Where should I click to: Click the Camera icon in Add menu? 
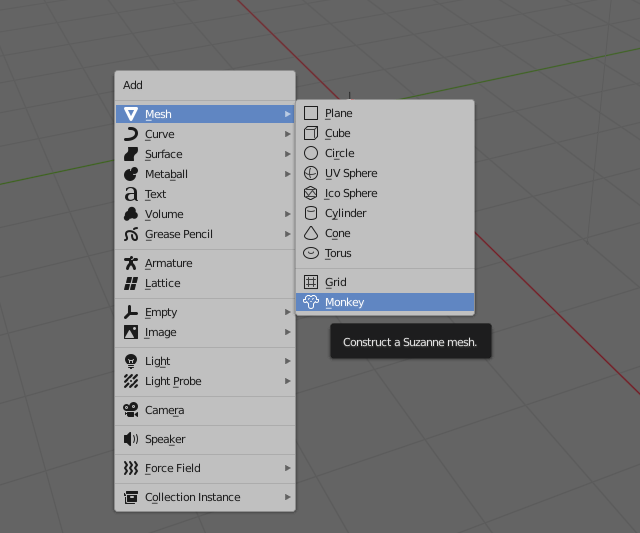tap(130, 410)
